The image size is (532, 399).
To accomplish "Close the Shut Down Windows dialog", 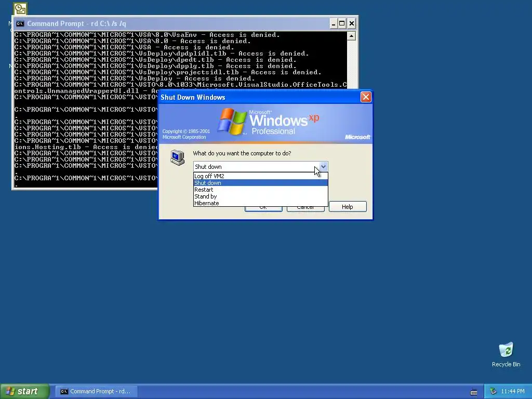I will (366, 97).
